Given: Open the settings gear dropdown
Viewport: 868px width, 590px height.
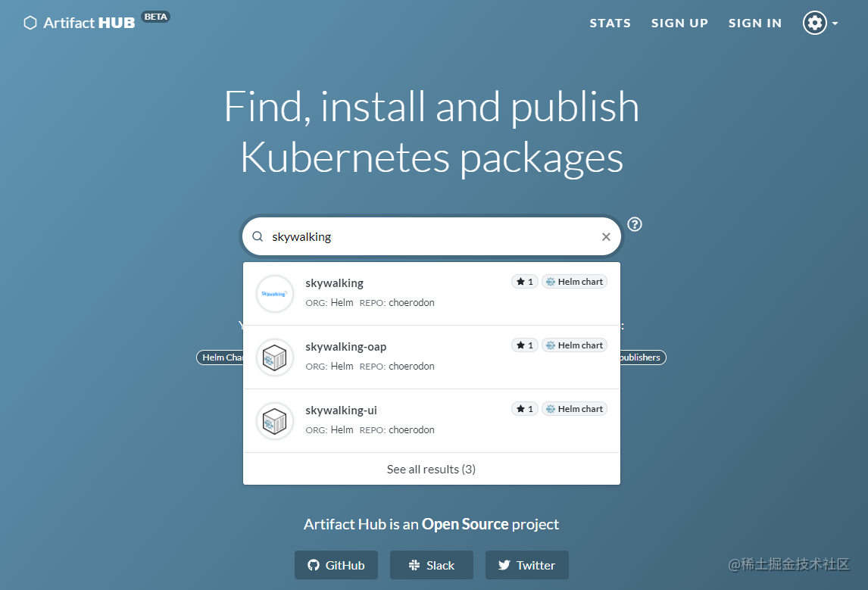Looking at the screenshot, I should (820, 23).
